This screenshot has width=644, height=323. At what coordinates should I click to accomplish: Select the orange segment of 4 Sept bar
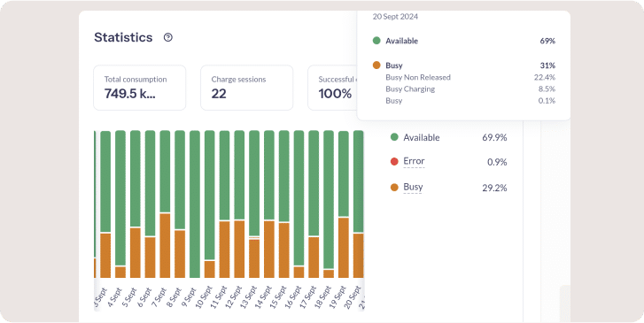click(120, 272)
